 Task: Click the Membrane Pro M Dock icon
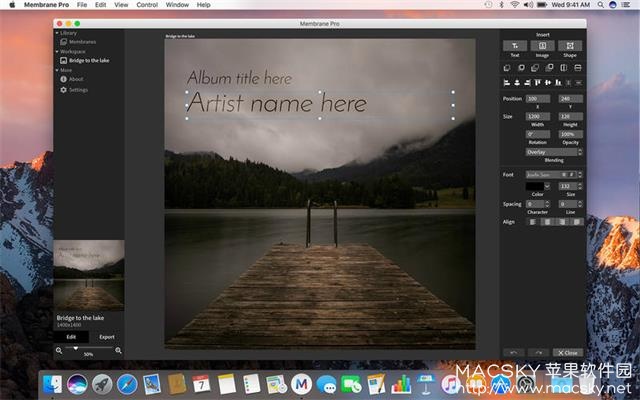(x=301, y=384)
